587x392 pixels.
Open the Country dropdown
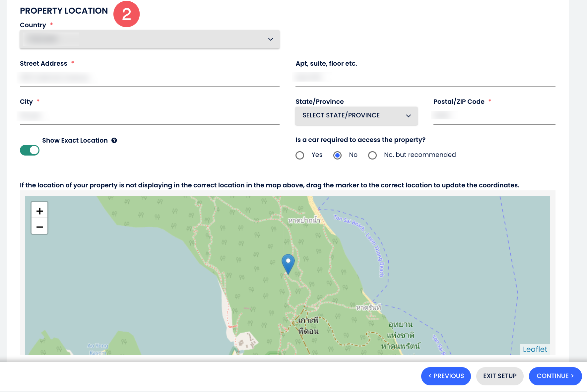[149, 39]
